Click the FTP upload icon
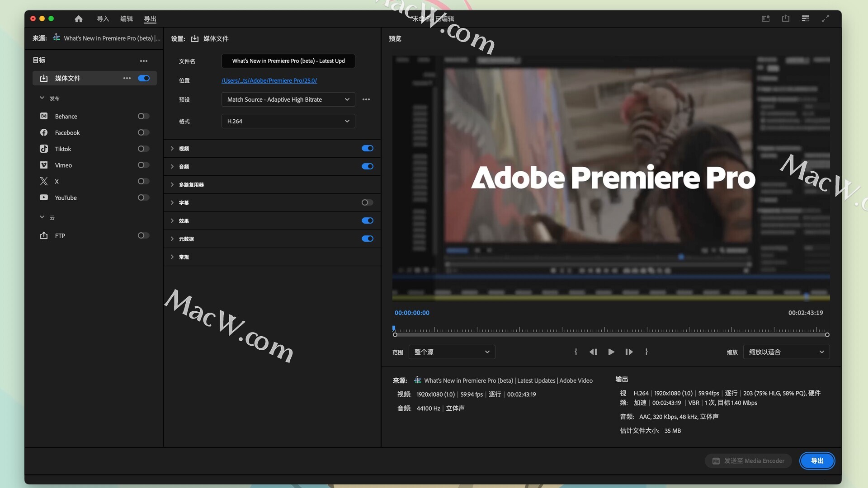 click(x=44, y=235)
